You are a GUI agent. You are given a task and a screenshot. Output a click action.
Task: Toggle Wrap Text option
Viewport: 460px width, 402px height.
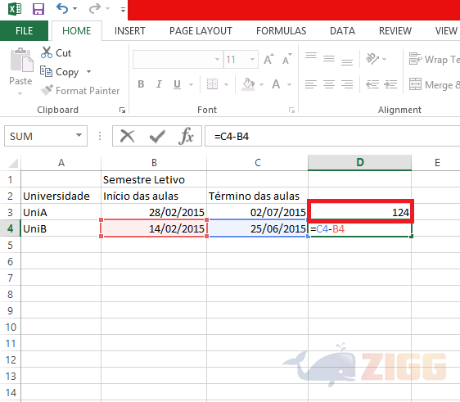tap(434, 59)
